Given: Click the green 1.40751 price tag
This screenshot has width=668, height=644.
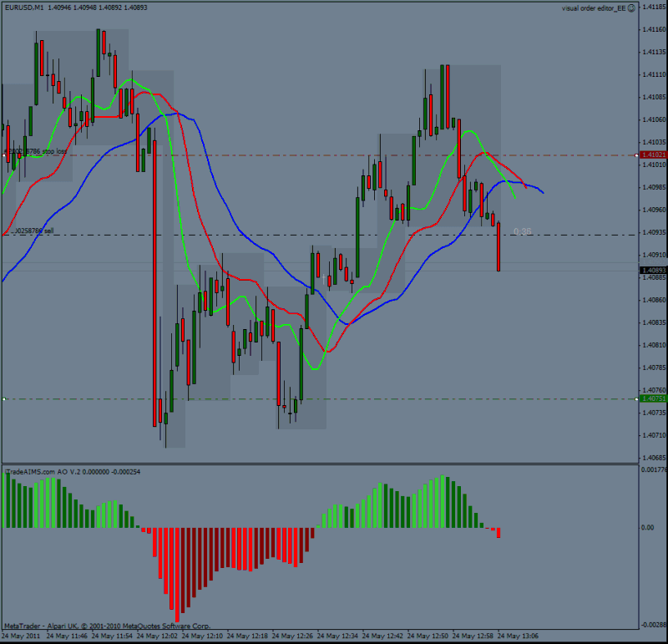Looking at the screenshot, I should (x=653, y=398).
